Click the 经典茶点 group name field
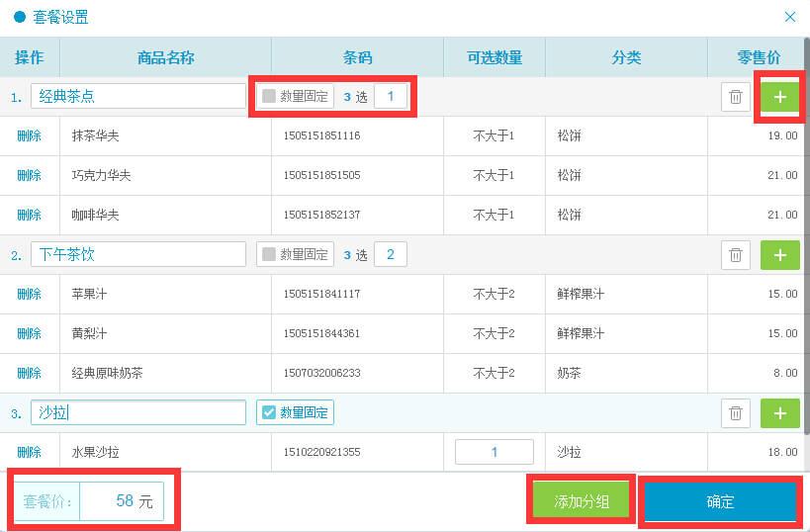The image size is (810, 532). click(x=137, y=96)
